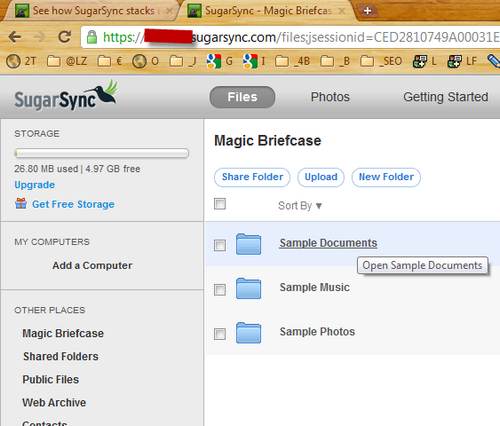
Task: Open the 2T bookmark
Action: tap(21, 61)
